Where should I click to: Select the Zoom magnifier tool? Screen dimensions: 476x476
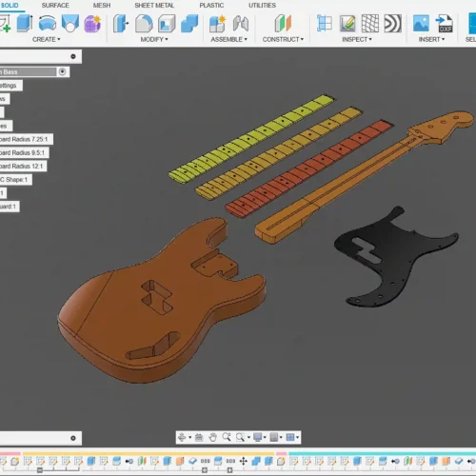227,437
